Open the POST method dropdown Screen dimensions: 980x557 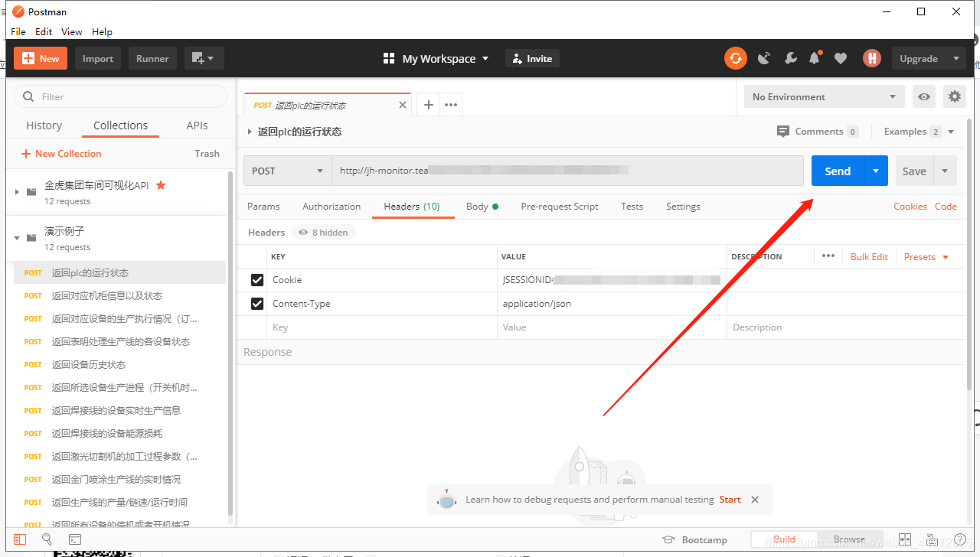pyautogui.click(x=288, y=171)
